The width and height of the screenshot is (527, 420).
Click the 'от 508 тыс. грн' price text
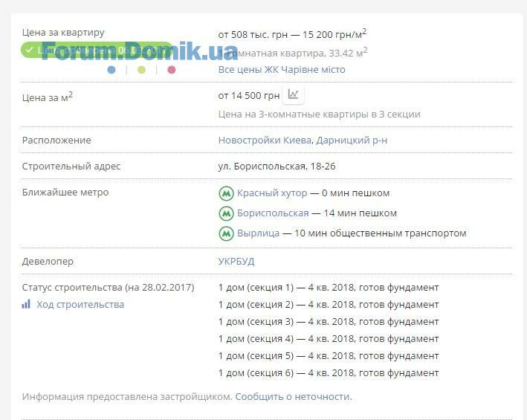(x=253, y=35)
